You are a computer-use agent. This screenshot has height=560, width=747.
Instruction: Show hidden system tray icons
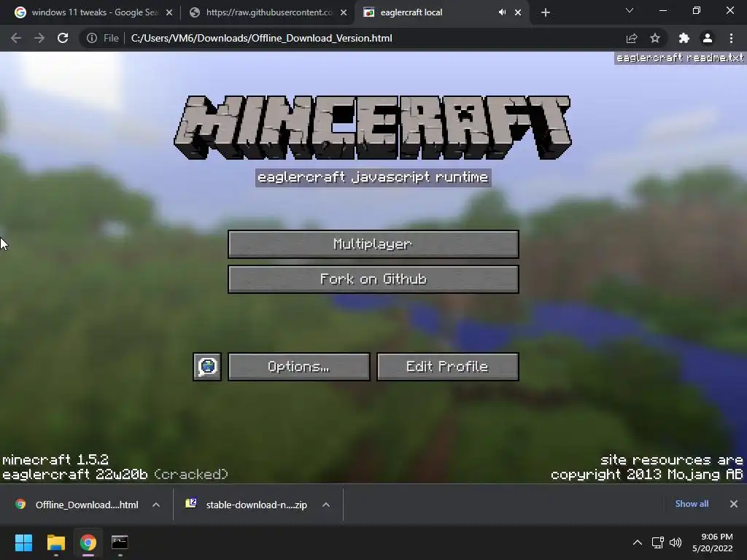coord(638,542)
